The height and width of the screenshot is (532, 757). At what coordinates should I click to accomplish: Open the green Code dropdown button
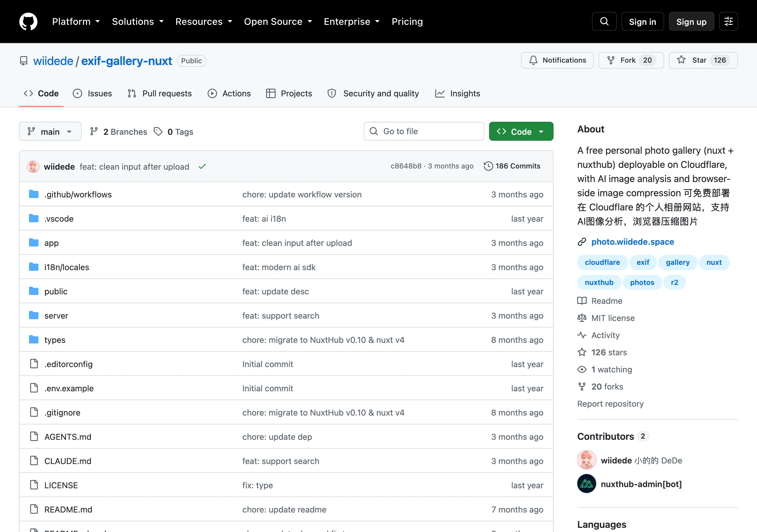point(521,132)
